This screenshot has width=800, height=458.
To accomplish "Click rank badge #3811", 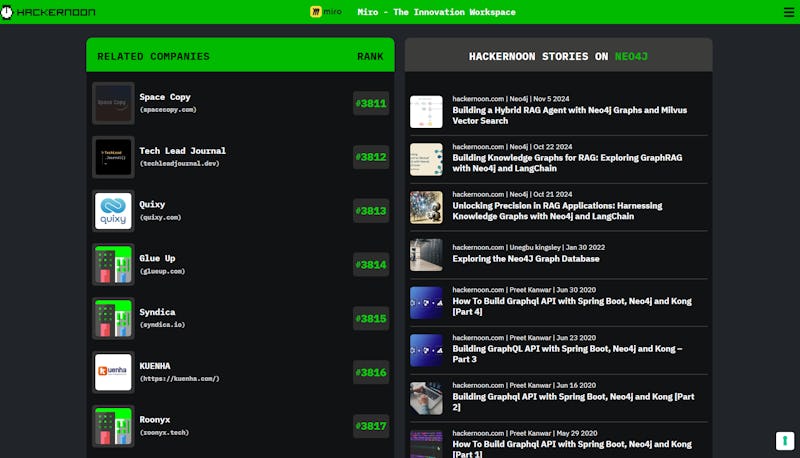I will tap(370, 103).
